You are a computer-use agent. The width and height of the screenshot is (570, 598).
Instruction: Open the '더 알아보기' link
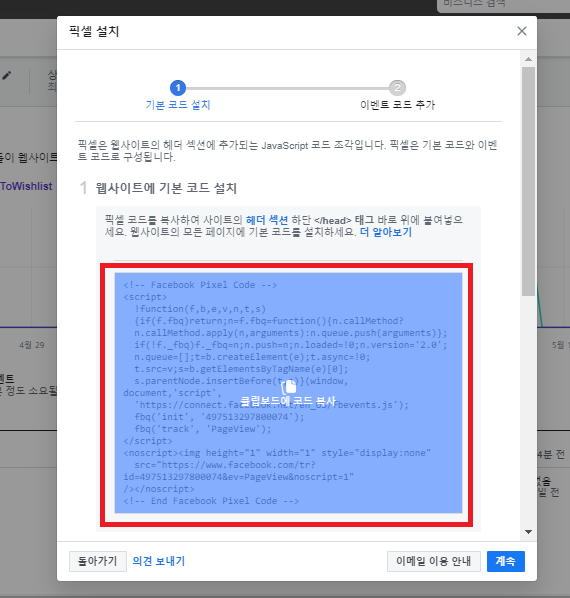coord(386,232)
